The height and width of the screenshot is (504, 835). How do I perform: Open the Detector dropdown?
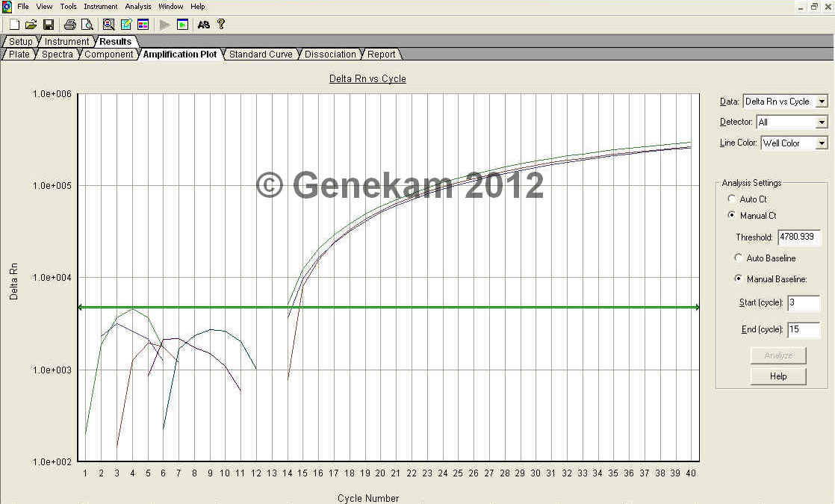(x=822, y=122)
